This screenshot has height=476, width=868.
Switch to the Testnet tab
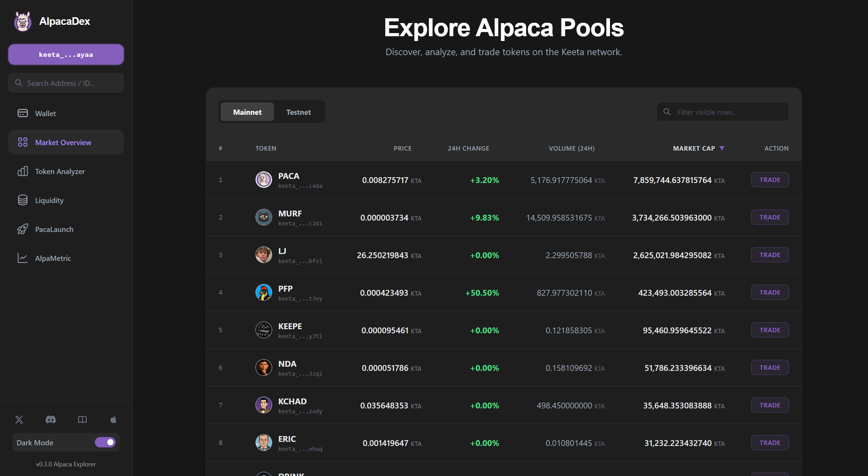tap(299, 112)
